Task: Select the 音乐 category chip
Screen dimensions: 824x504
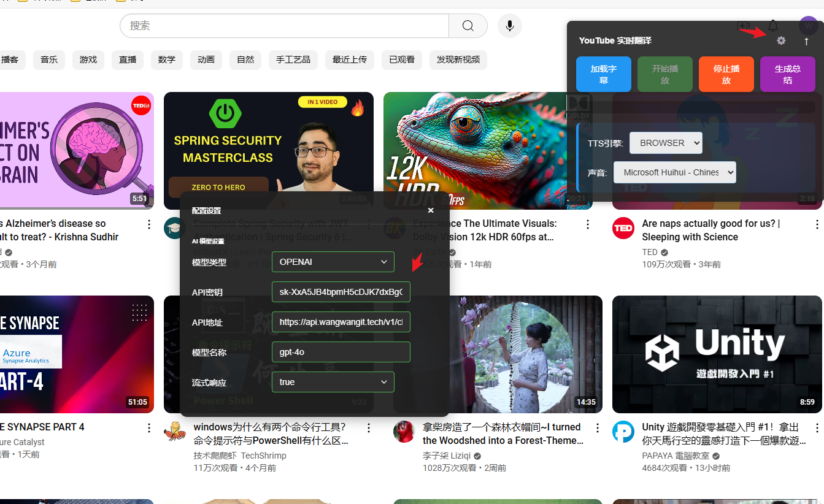Action: click(x=49, y=59)
